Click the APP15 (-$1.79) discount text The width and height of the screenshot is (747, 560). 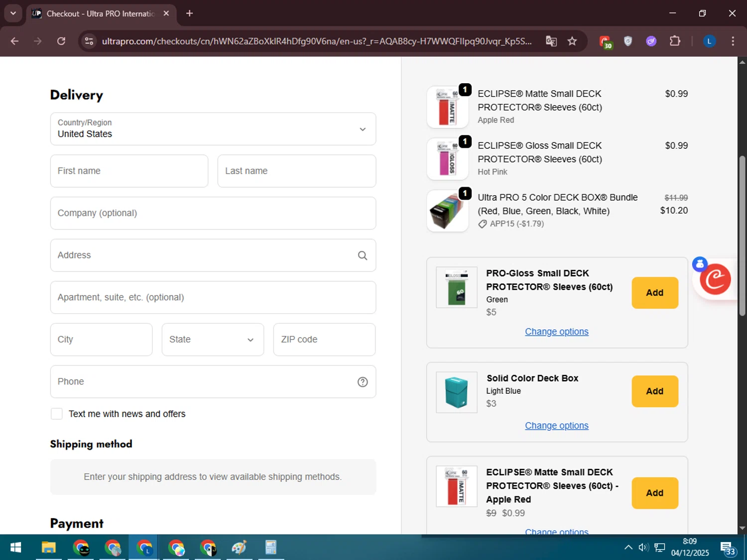tap(517, 224)
